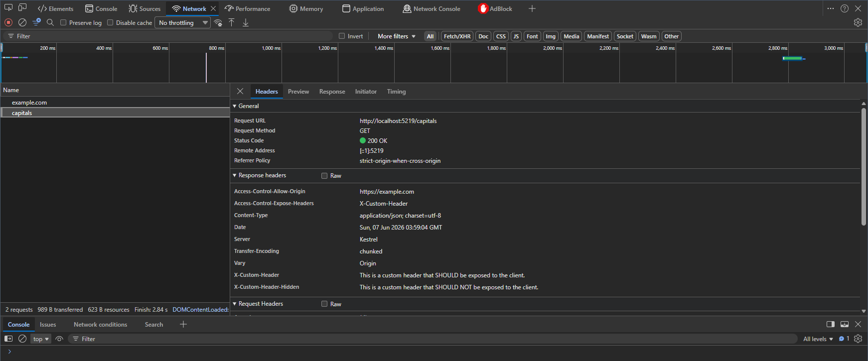
Task: Select the All type filter
Action: 431,36
